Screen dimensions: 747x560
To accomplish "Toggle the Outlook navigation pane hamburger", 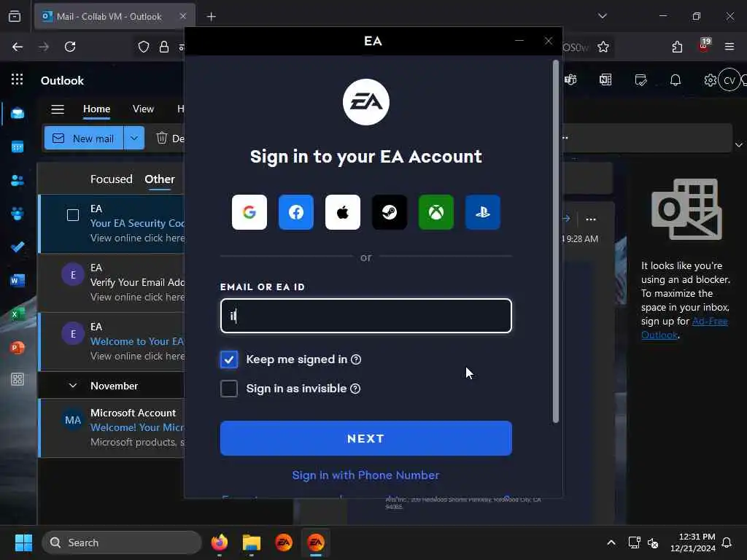I will (x=58, y=109).
